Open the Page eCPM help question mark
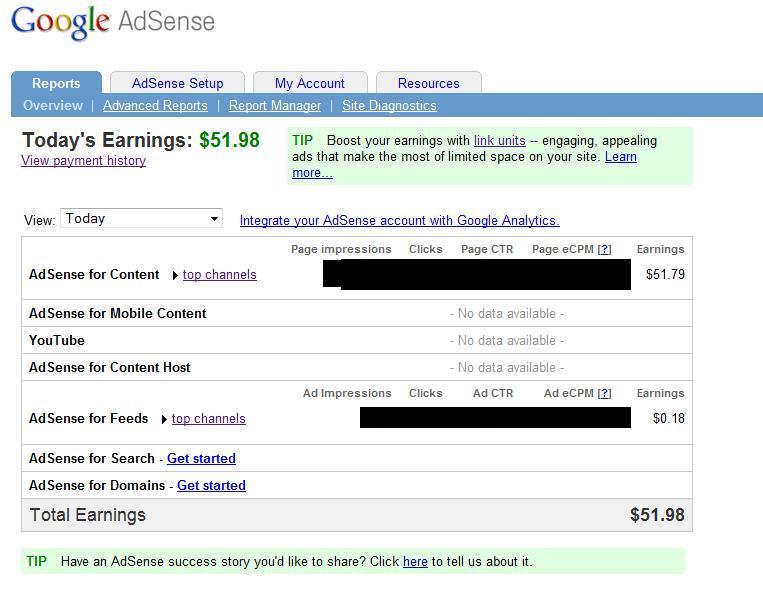763x589 pixels. tap(604, 249)
